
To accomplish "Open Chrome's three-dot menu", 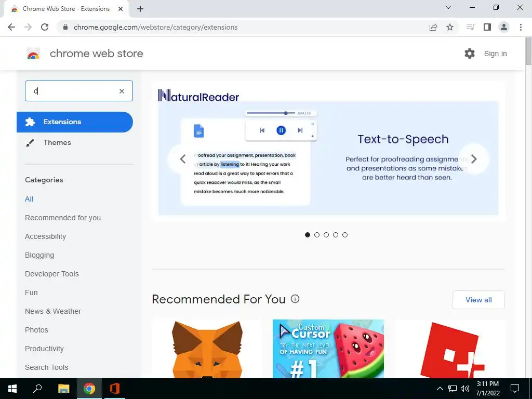I will coord(521,27).
